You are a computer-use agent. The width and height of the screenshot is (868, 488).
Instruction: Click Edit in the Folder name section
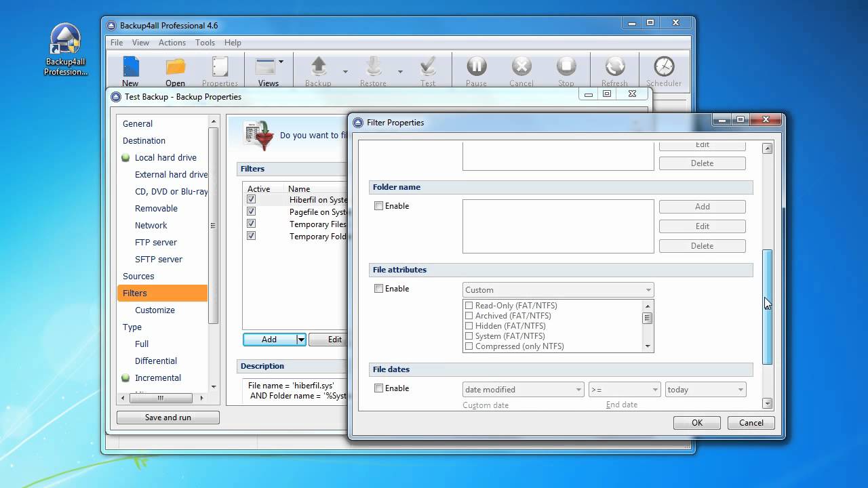tap(702, 226)
